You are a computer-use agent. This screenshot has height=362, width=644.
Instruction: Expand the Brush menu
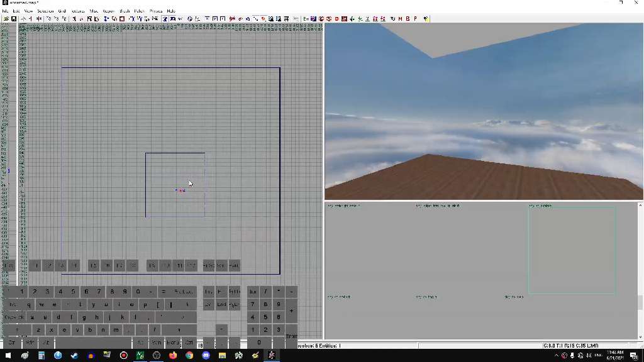[125, 11]
